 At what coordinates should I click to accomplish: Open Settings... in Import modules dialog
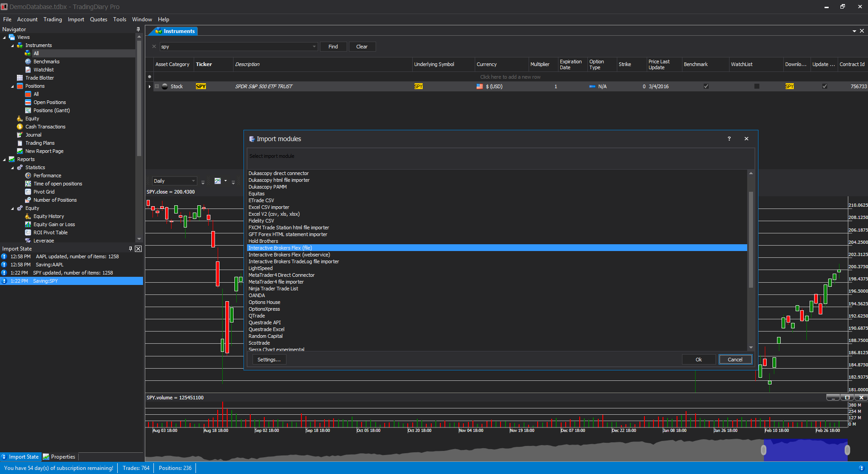click(x=269, y=360)
